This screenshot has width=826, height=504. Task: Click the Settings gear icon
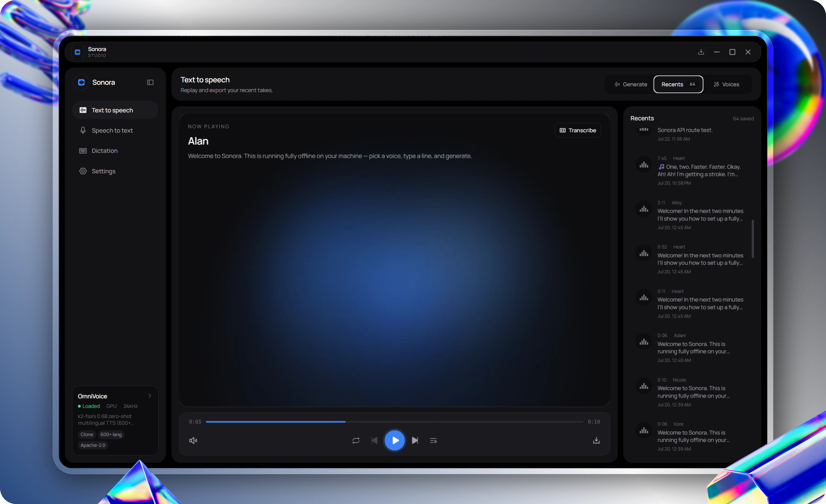click(83, 171)
